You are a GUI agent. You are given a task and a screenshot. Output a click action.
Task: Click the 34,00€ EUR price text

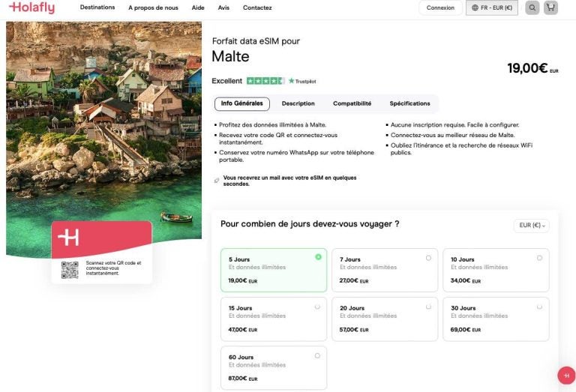click(x=466, y=281)
